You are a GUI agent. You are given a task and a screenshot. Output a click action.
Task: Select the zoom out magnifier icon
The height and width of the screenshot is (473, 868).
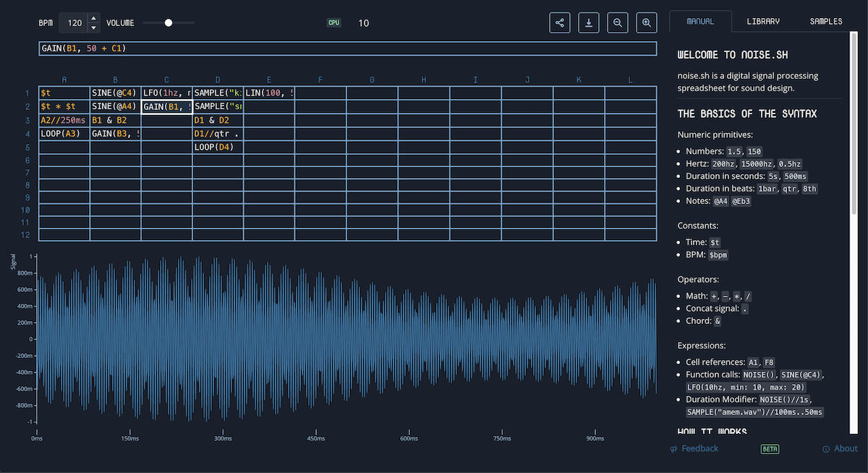point(617,22)
